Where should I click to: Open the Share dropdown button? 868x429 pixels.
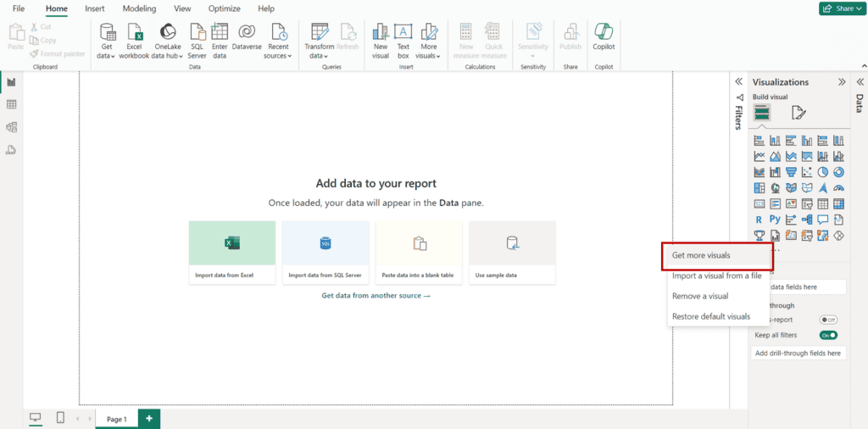point(841,8)
